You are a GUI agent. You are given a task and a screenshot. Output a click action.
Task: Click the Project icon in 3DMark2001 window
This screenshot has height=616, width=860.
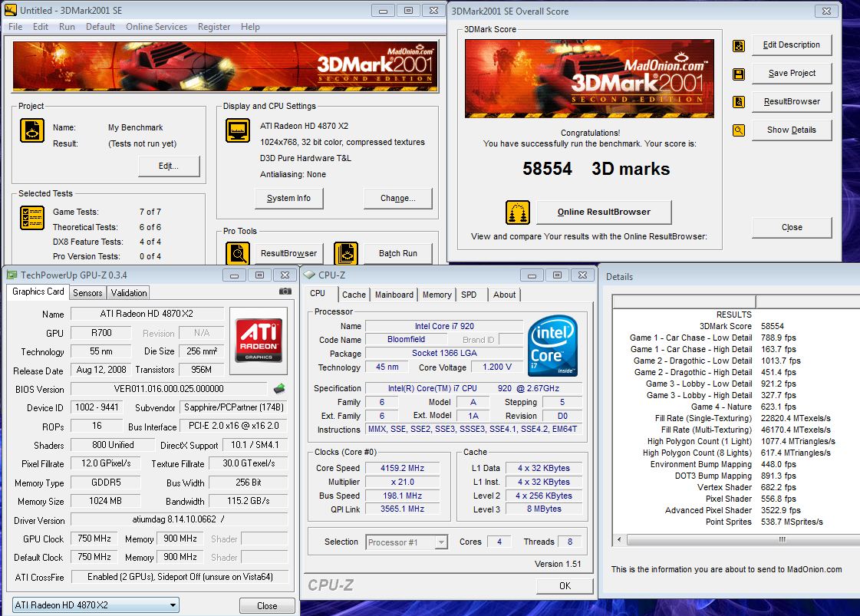pos(31,131)
